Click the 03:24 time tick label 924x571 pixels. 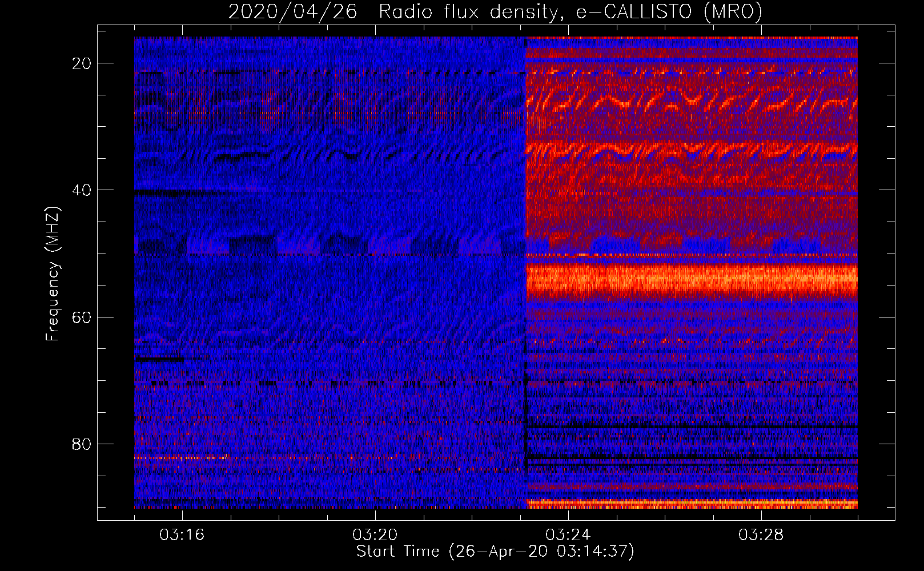[568, 535]
